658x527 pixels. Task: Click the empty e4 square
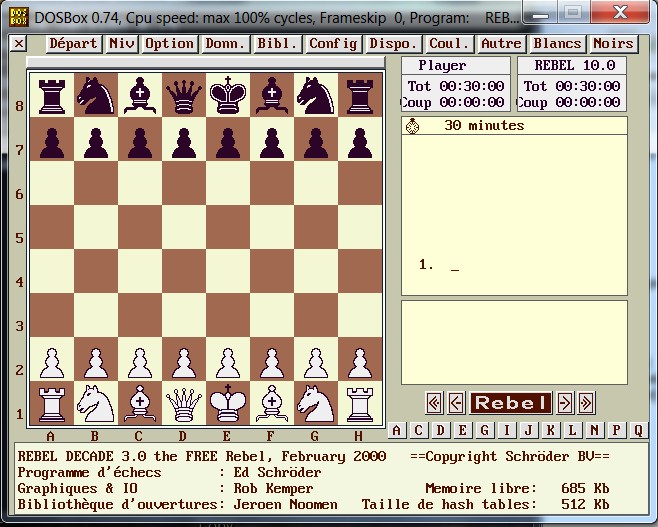pyautogui.click(x=228, y=271)
